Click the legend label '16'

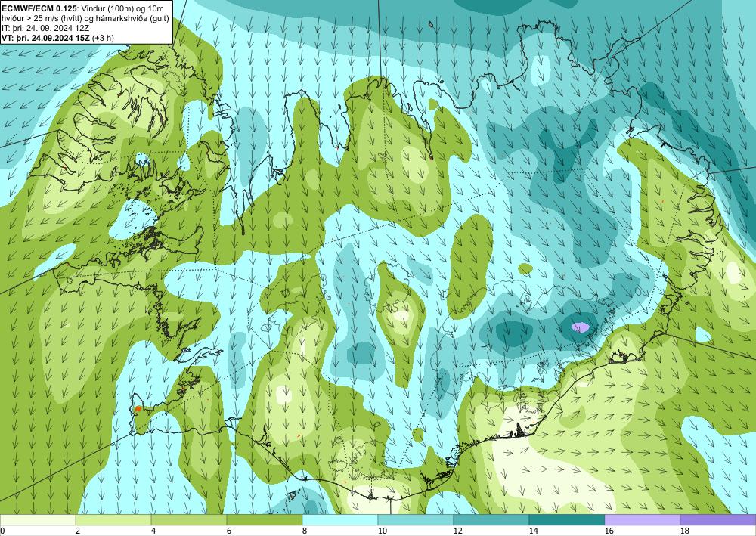(609, 531)
